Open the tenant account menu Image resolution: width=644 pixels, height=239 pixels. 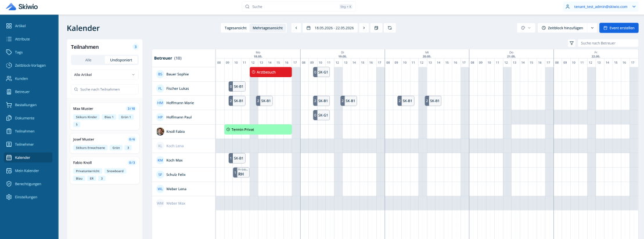[x=600, y=6]
